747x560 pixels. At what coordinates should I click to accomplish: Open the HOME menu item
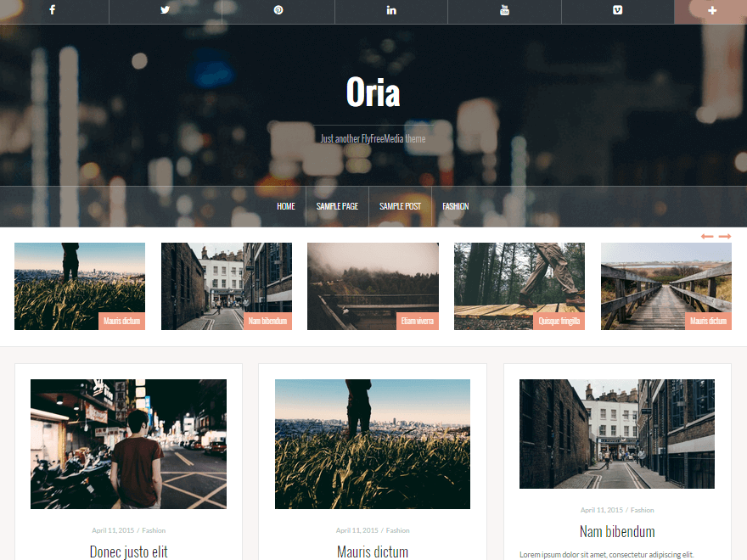point(286,206)
